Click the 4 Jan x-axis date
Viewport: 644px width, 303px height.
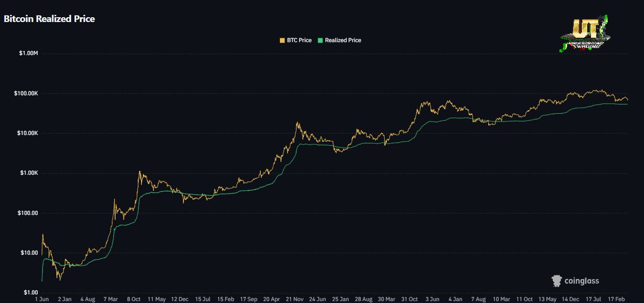456,298
